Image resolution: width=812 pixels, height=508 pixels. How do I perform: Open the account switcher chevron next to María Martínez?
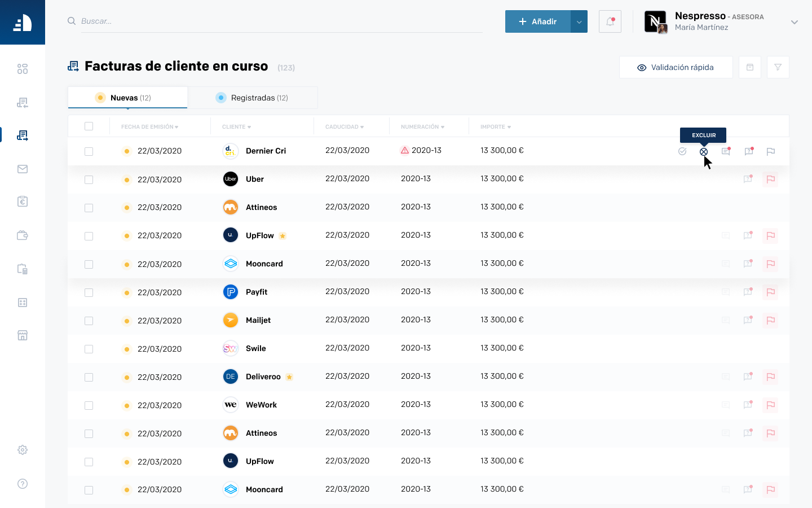pyautogui.click(x=794, y=21)
